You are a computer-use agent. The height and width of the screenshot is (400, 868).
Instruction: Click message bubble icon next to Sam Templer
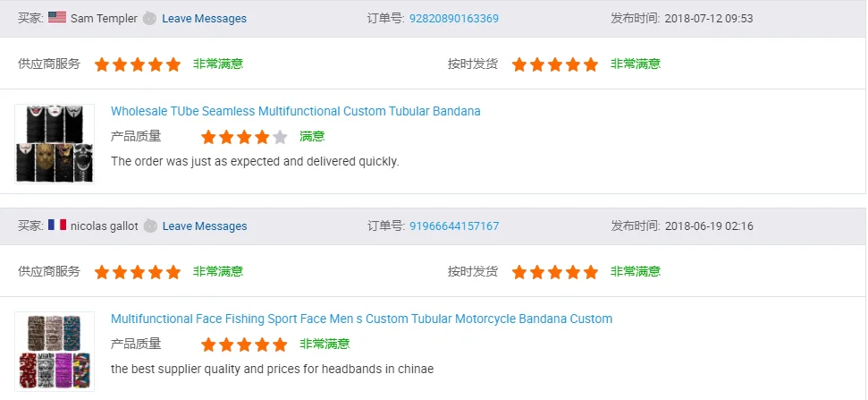pos(149,18)
